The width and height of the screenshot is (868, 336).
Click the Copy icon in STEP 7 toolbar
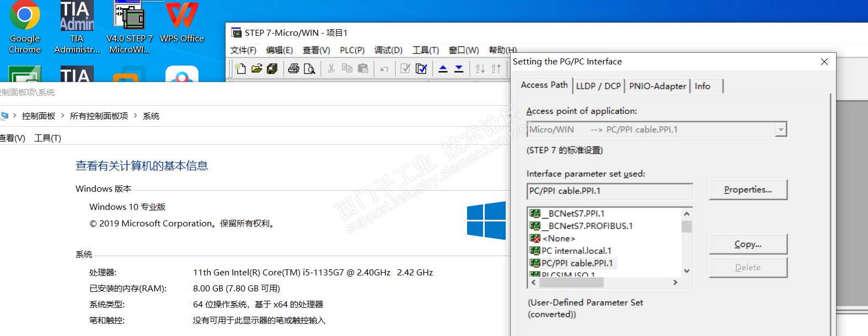click(347, 68)
